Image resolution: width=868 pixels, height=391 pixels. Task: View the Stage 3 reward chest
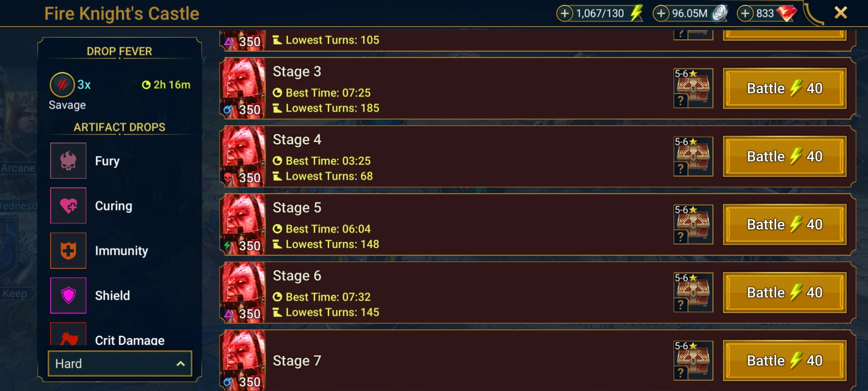point(693,88)
